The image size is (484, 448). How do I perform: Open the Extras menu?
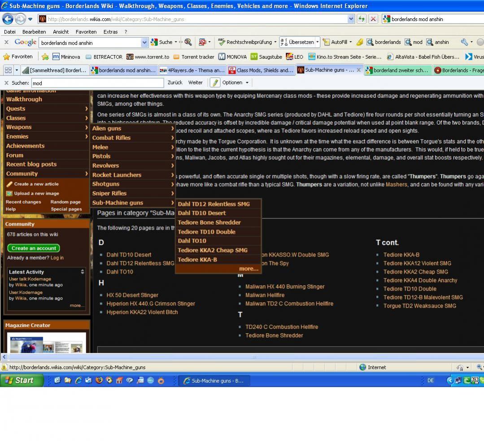pos(110,32)
